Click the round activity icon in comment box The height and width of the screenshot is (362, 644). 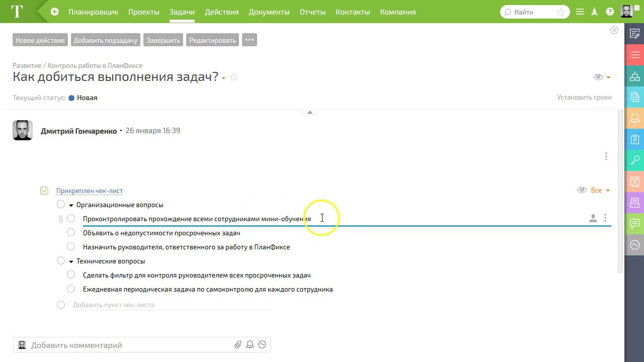[262, 344]
